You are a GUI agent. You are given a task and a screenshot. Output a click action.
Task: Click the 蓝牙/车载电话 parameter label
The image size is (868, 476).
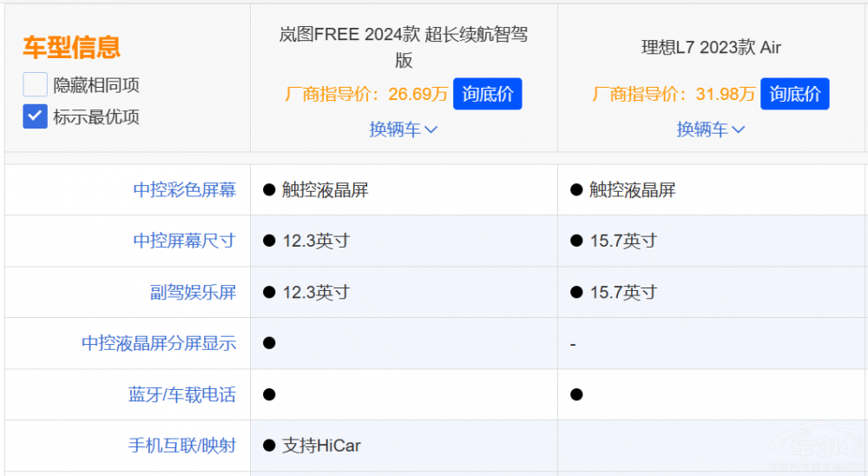click(182, 394)
